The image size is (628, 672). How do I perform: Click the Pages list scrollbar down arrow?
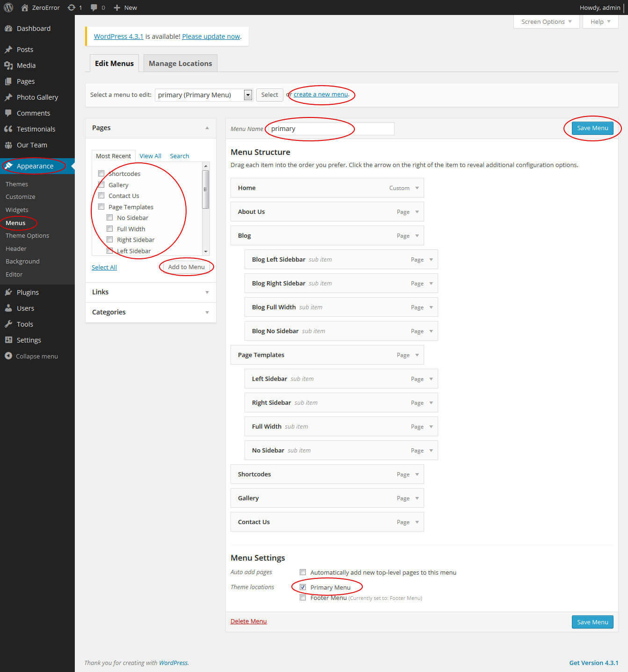(206, 251)
